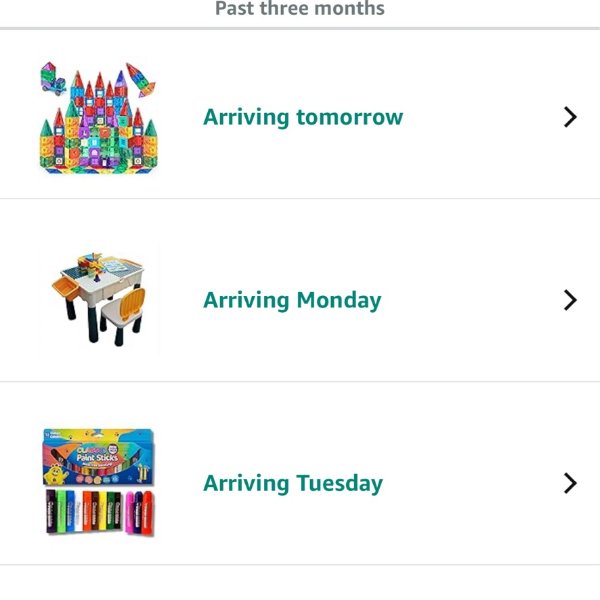This screenshot has width=600, height=600.
Task: Click the word Tuesday in the third order
Action: (338, 483)
